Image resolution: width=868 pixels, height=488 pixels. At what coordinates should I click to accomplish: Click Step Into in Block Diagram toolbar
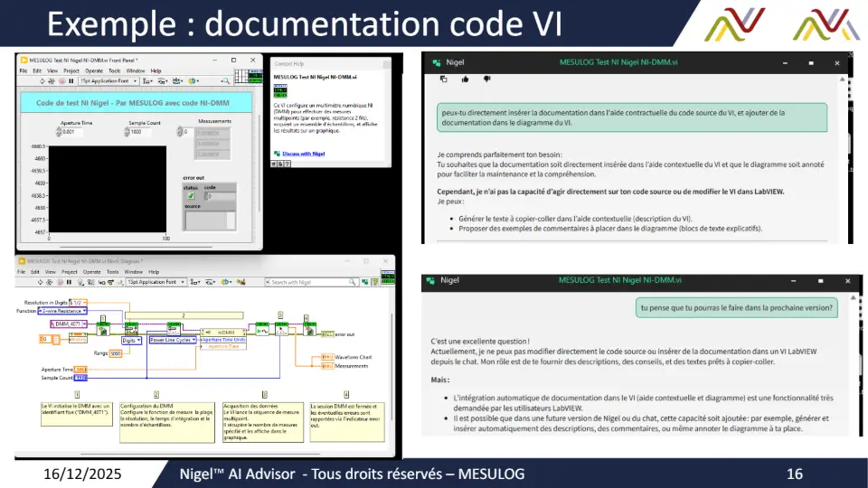coord(100,282)
